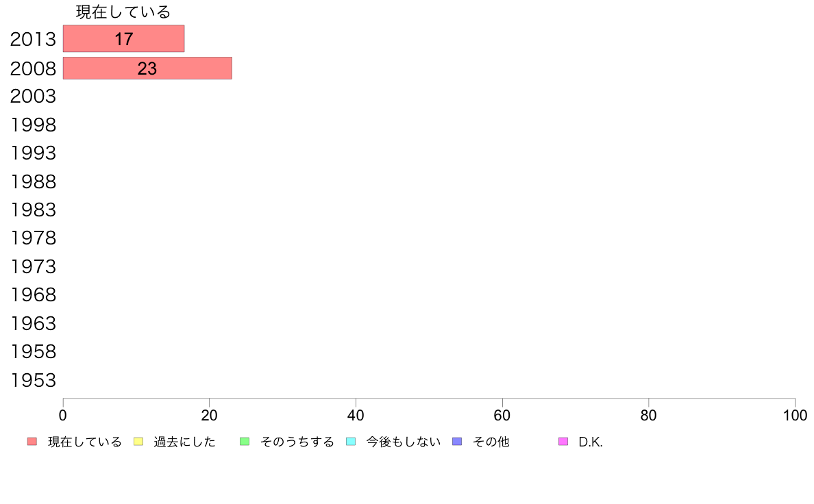The width and height of the screenshot is (814, 504).
Task: Click the 1968 year label
Action: point(33,295)
